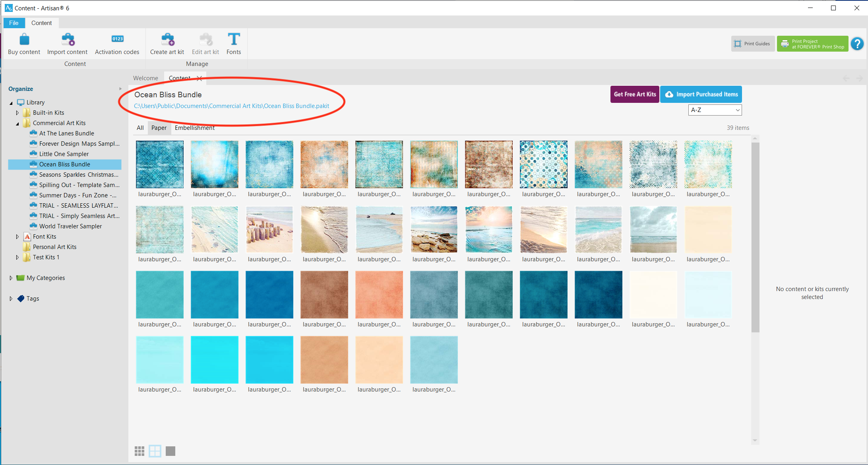Image resolution: width=868 pixels, height=465 pixels.
Task: Open the Ocean Bliss Bundle.pakit path link
Action: [x=232, y=106]
